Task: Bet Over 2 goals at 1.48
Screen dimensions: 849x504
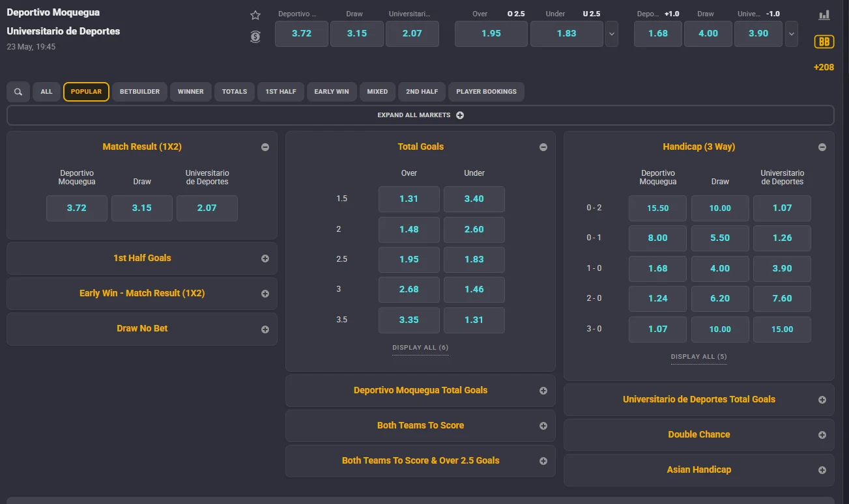Action: tap(409, 230)
